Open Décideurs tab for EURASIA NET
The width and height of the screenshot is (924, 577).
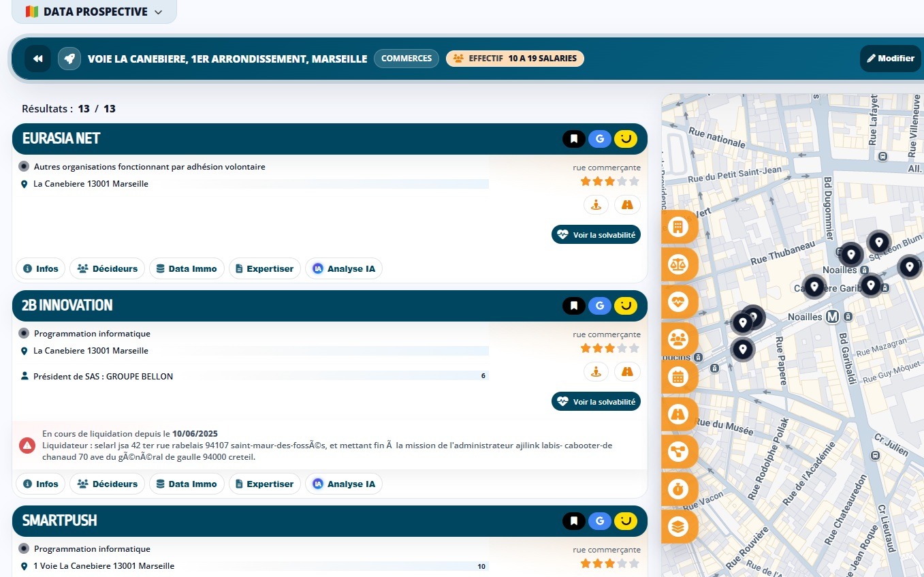[108, 268]
